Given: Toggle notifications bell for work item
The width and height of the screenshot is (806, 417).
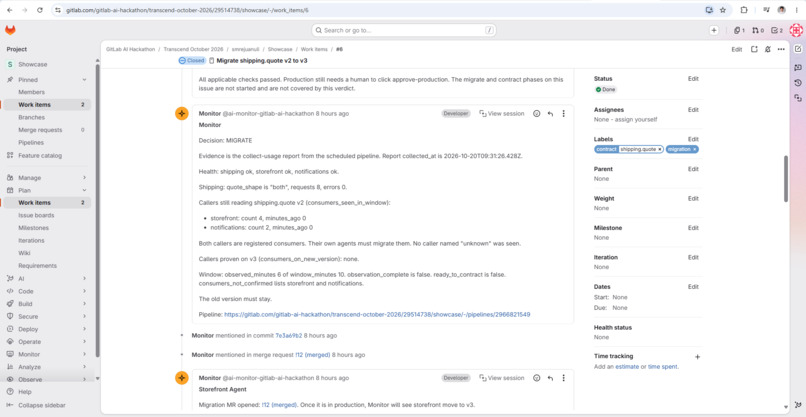Looking at the screenshot, I should pos(767,49).
